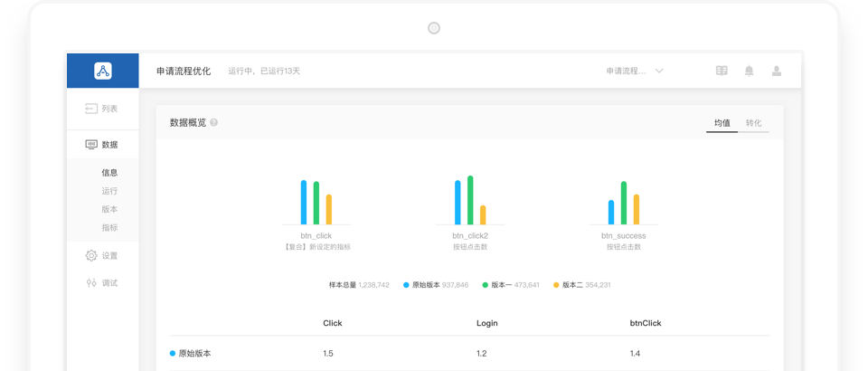Click 样本总量 1,238,742 text
This screenshot has height=371, width=868.
[359, 285]
